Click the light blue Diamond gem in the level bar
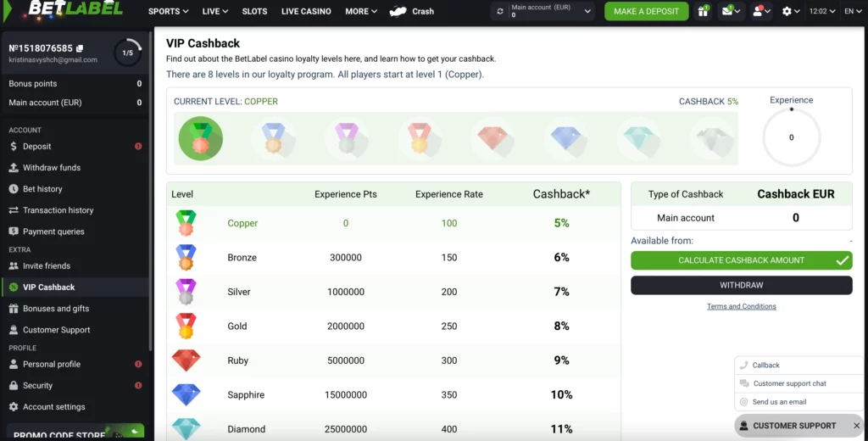 639,138
